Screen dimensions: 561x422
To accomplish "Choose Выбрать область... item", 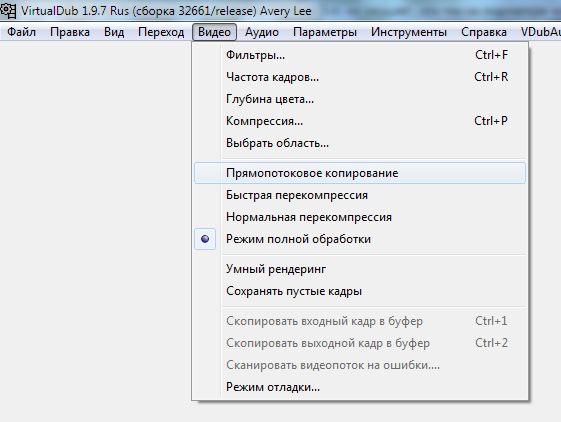I will [360, 143].
